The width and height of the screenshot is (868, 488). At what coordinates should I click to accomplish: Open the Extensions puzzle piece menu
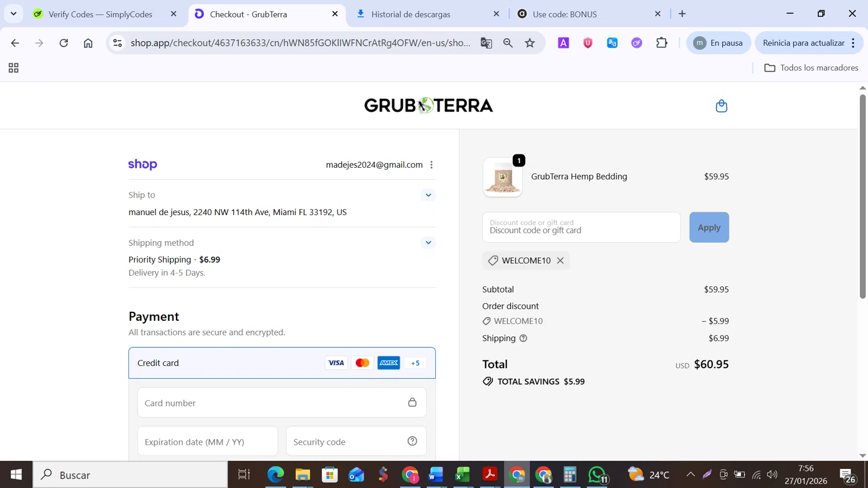[x=661, y=43]
